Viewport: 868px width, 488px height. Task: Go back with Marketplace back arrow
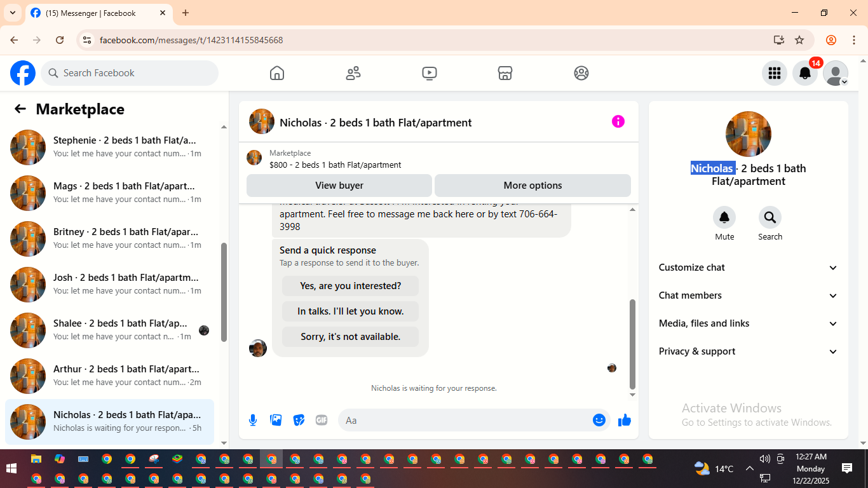click(20, 109)
